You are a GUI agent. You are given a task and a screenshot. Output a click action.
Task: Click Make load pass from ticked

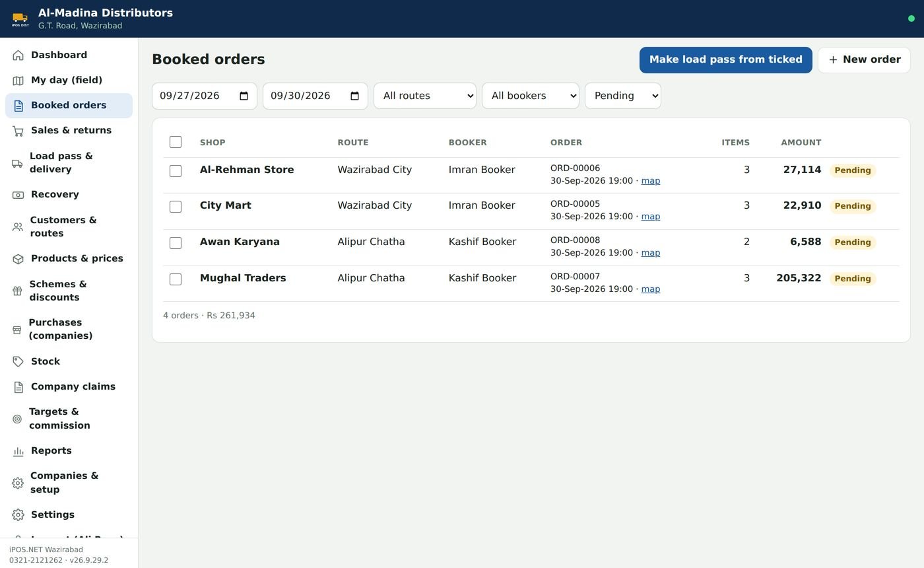726,60
